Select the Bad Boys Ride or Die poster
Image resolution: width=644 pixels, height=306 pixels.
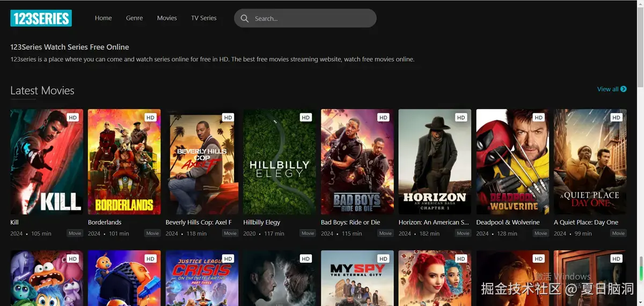(x=357, y=162)
